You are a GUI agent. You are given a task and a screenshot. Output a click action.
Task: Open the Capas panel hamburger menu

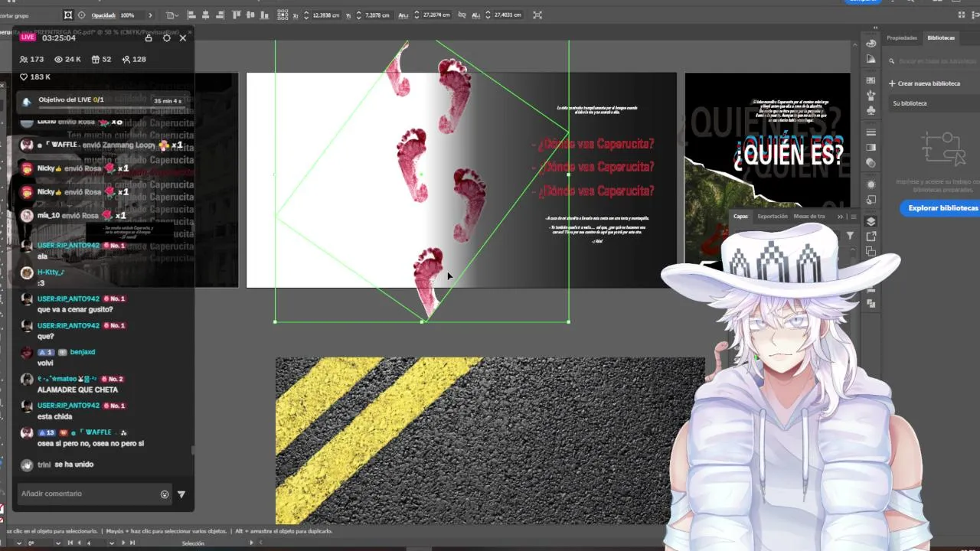[853, 217]
